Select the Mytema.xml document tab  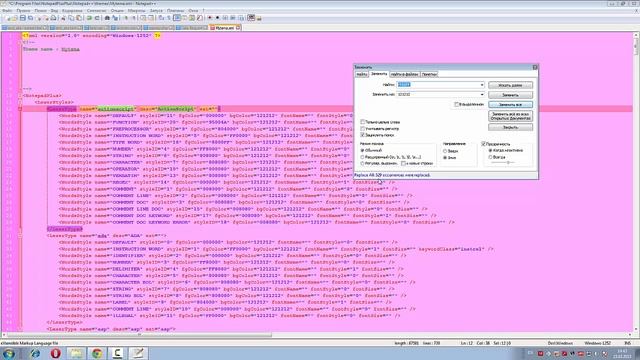[x=225, y=28]
